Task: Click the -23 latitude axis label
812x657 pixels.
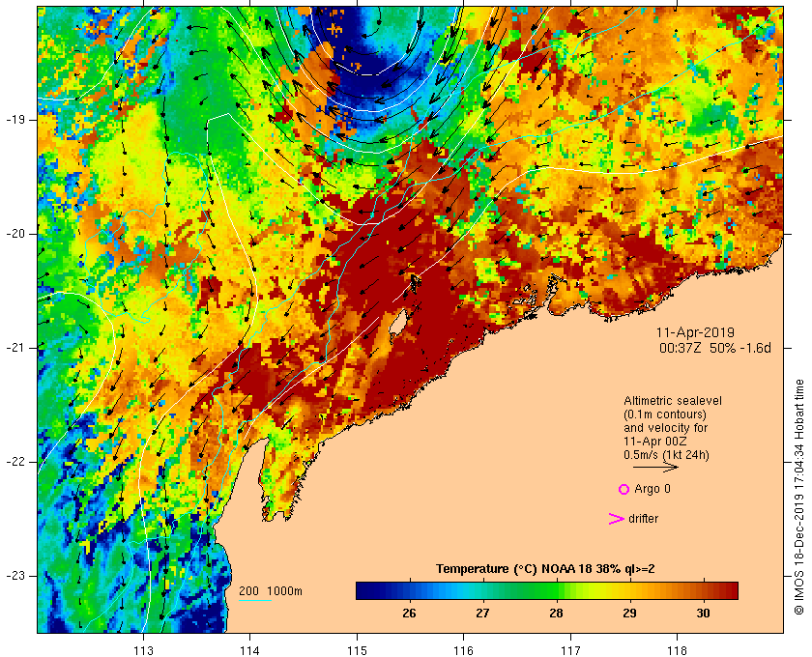Action: 14,576
